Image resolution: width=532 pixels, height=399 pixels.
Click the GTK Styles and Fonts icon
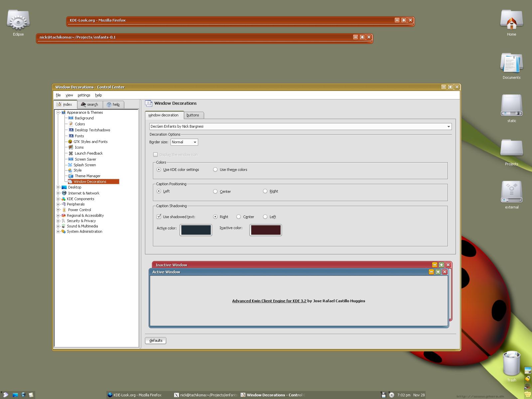pos(70,142)
